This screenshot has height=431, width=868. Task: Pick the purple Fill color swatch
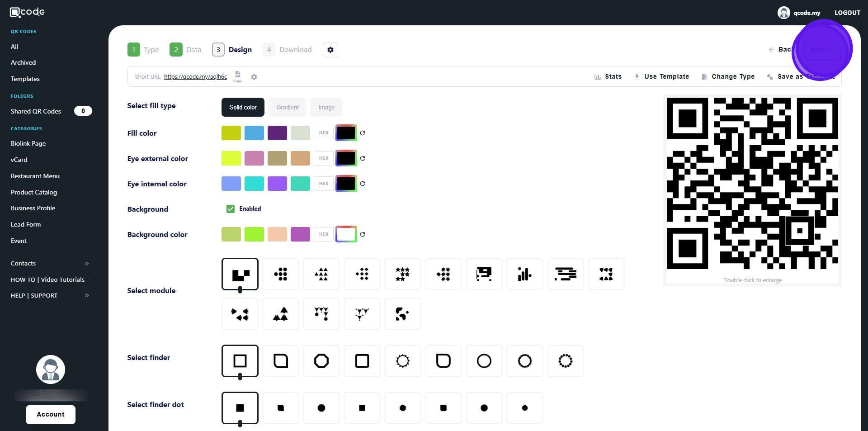pyautogui.click(x=277, y=133)
